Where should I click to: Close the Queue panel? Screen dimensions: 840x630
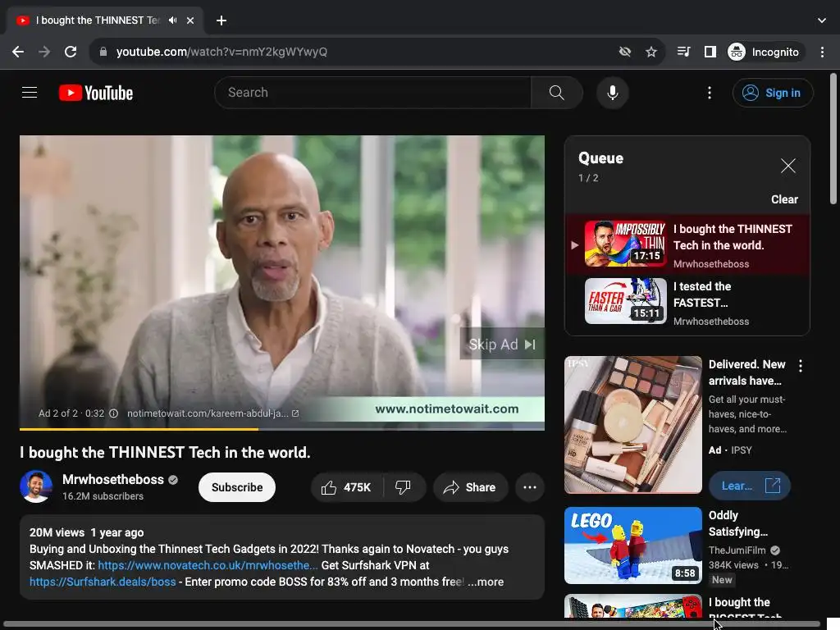pyautogui.click(x=788, y=166)
